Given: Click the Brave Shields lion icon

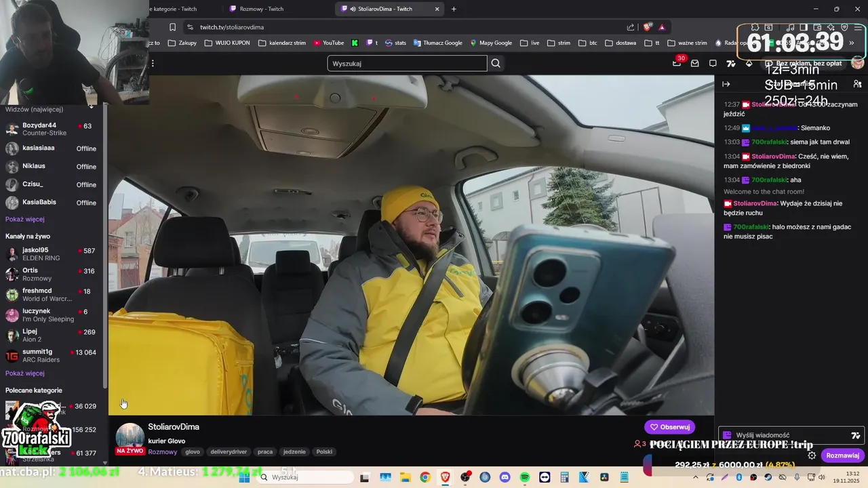Looking at the screenshot, I should tap(648, 27).
